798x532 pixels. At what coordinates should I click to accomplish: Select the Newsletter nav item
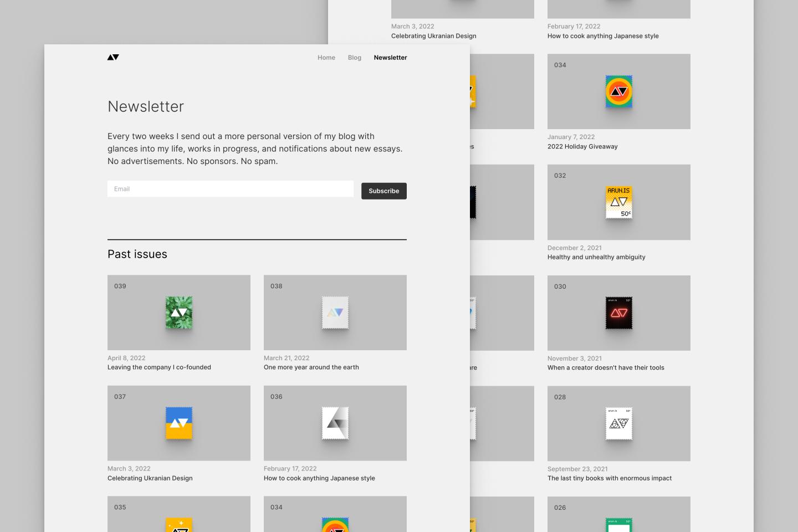(390, 58)
